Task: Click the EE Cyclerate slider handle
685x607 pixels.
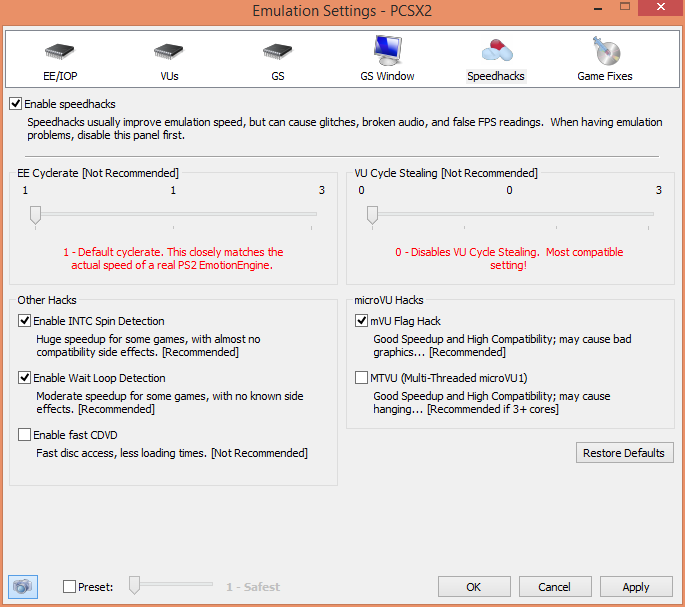Action: 35,215
